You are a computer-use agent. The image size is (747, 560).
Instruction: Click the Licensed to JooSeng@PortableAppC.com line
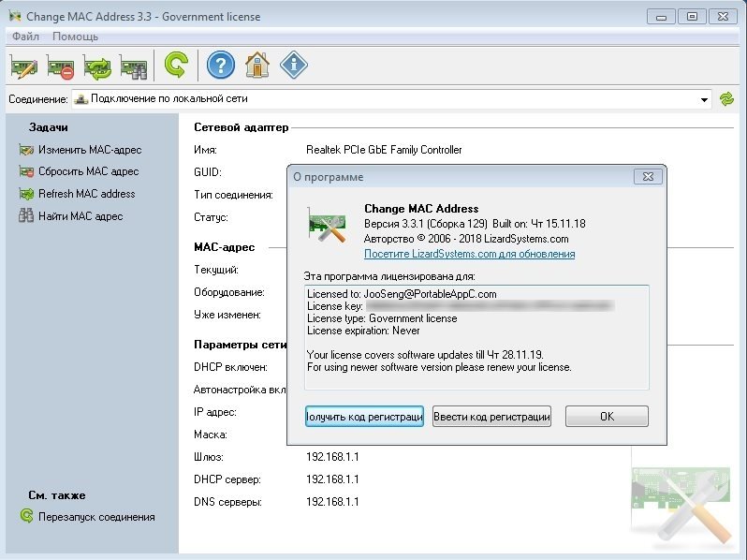(x=402, y=294)
